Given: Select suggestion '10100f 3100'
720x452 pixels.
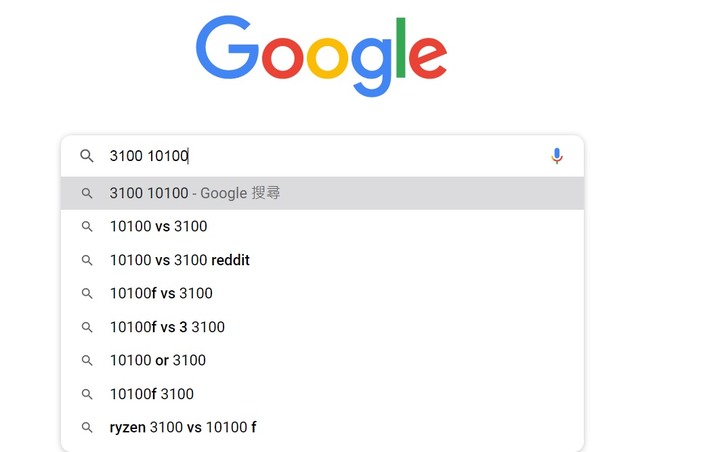Looking at the screenshot, I should coord(322,394).
